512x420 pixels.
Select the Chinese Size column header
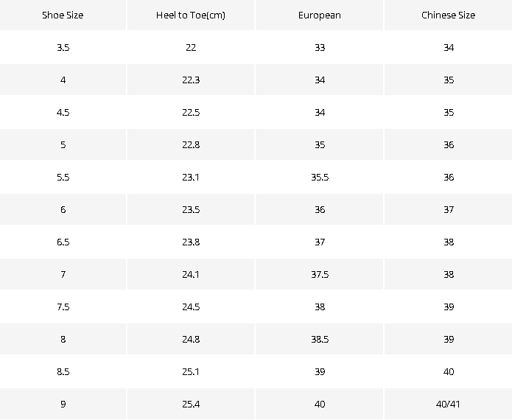point(449,15)
